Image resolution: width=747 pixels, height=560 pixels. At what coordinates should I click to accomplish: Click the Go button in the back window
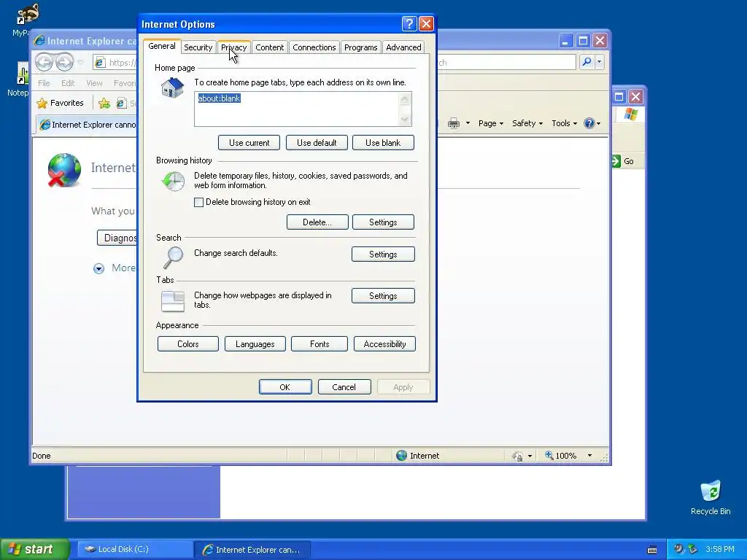click(x=623, y=161)
